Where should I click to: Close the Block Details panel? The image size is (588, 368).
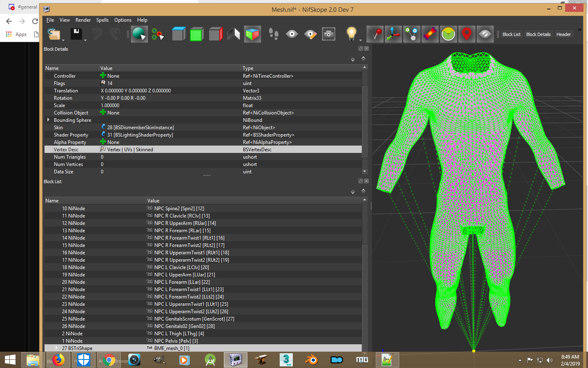[x=366, y=48]
